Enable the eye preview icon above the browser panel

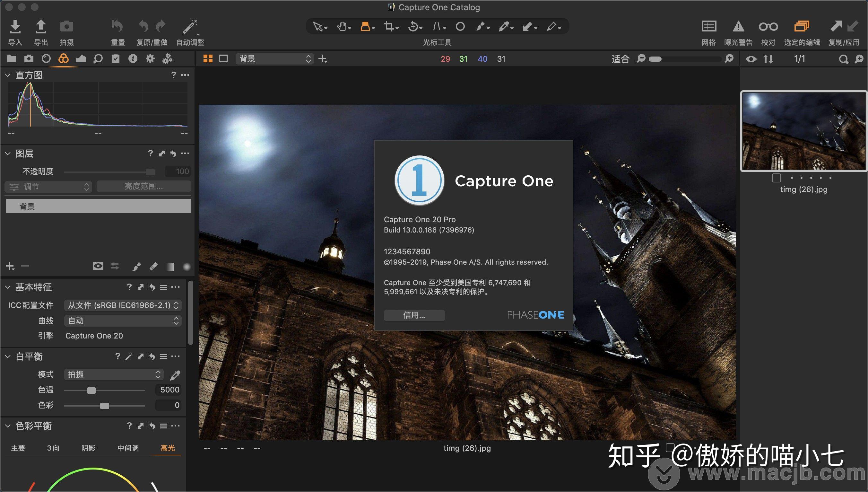click(751, 59)
